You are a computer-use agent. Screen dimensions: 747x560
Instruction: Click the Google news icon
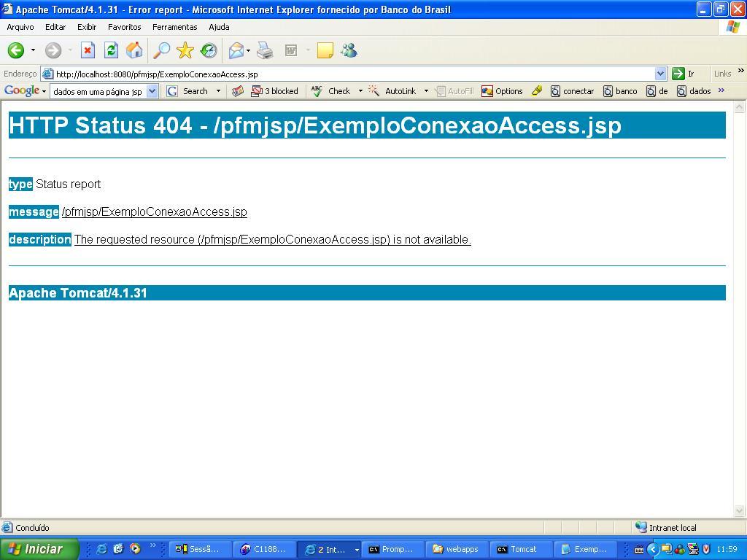238,91
